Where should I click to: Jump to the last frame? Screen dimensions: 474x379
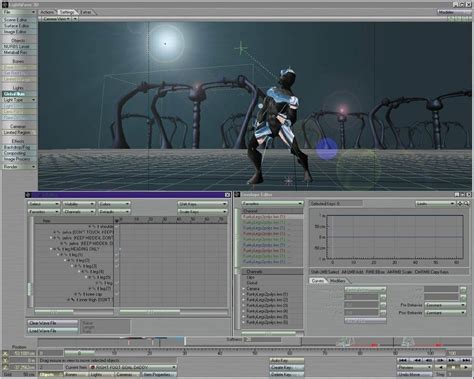(x=465, y=360)
